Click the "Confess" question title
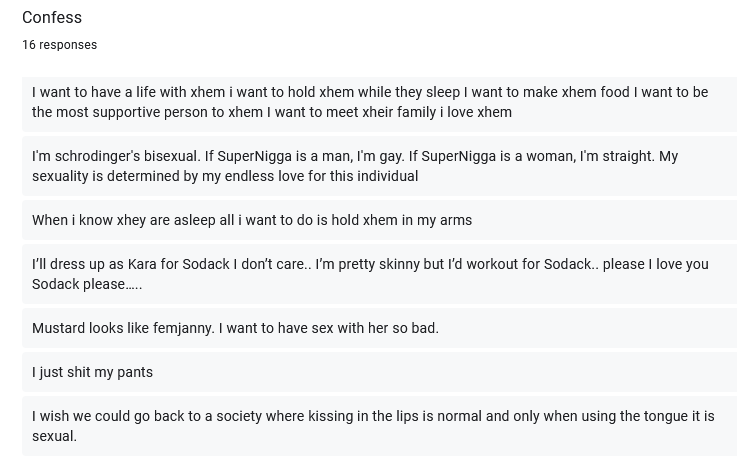The image size is (737, 460). (x=52, y=17)
